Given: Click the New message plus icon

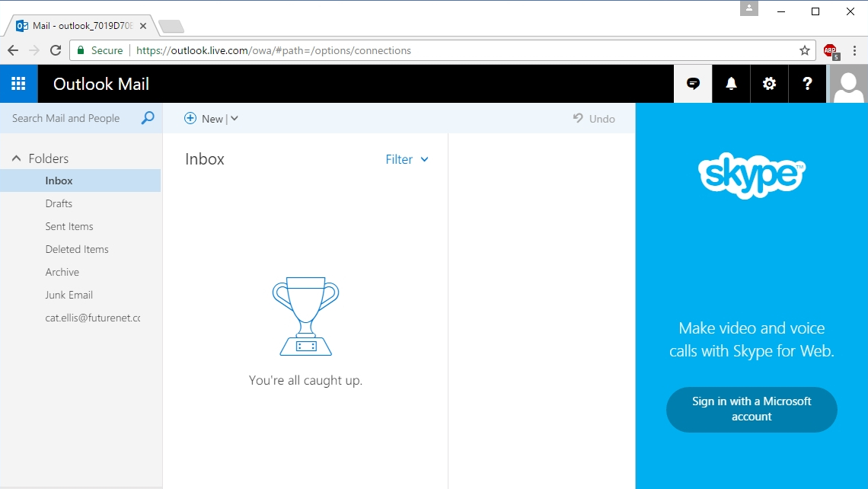Looking at the screenshot, I should pyautogui.click(x=190, y=118).
